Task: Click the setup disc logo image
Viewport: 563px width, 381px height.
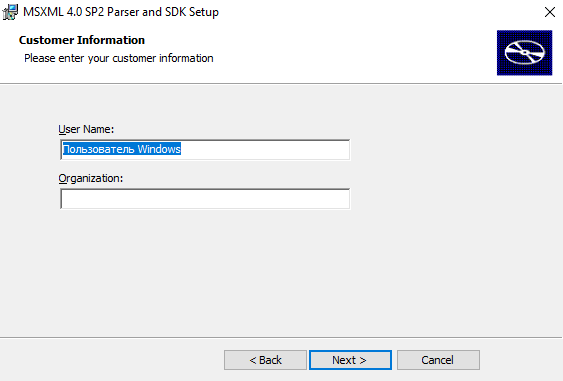Action: click(x=524, y=53)
